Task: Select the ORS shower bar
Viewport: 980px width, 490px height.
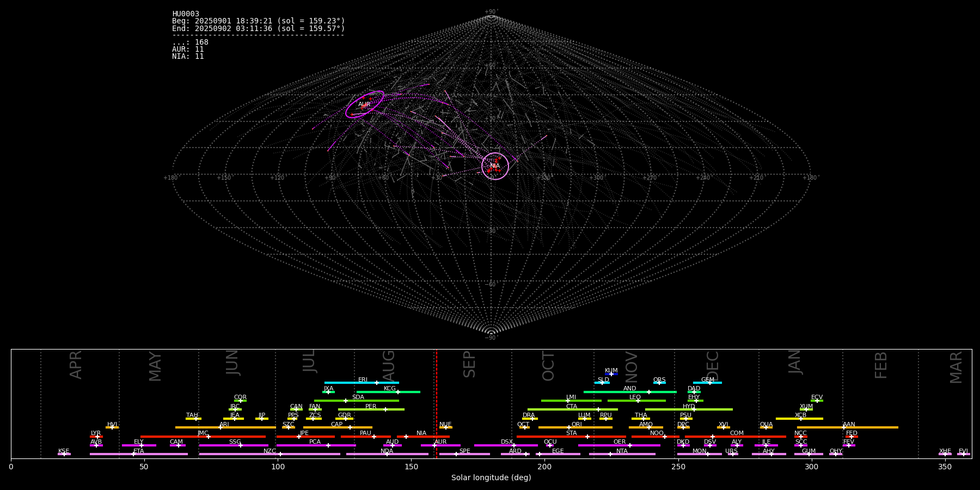Action: pos(659,383)
